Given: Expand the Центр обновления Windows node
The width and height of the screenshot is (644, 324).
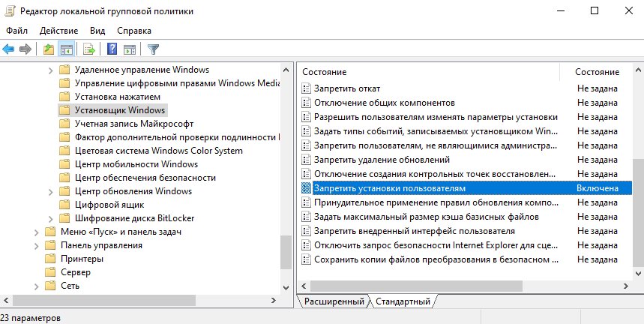Looking at the screenshot, I should [x=51, y=191].
